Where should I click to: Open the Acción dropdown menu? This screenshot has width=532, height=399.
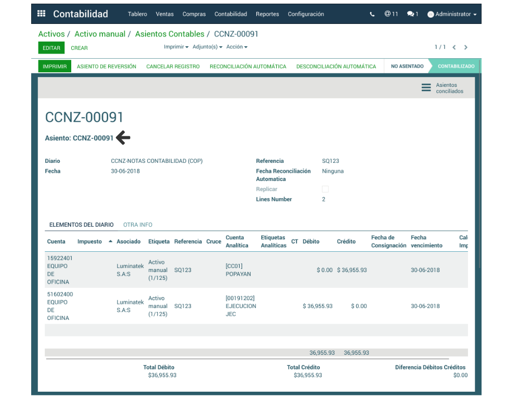(237, 47)
